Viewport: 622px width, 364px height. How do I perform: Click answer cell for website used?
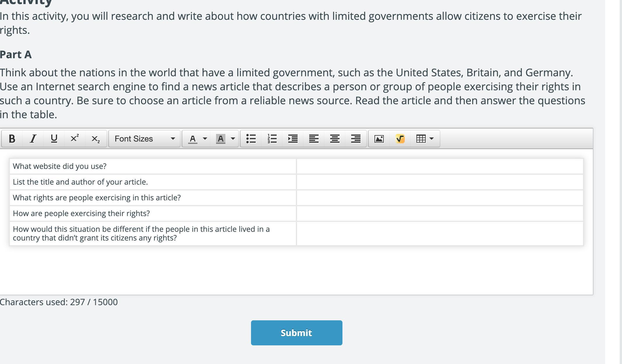pos(440,167)
